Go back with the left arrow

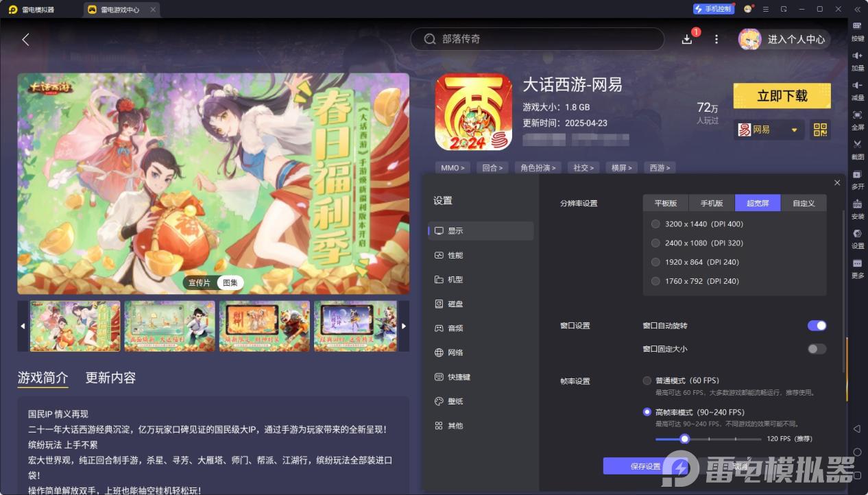pos(25,40)
